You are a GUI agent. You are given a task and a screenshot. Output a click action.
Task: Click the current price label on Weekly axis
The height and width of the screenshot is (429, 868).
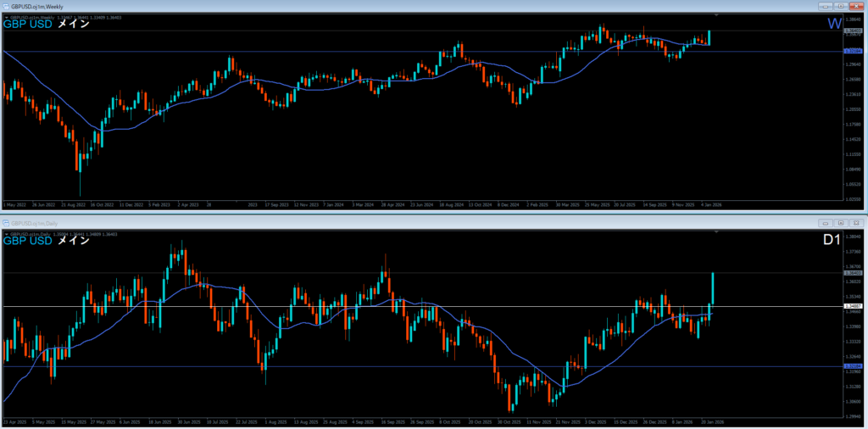(x=854, y=31)
